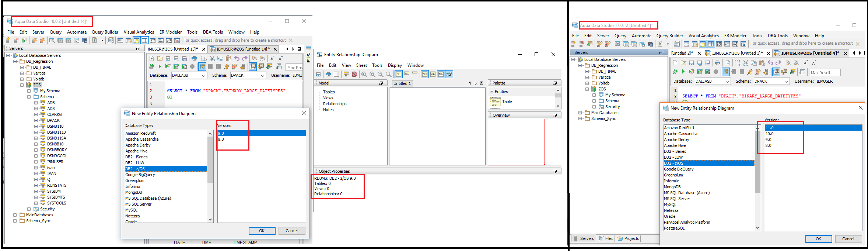Click Undo arrow in 18.0.2 editor toolbar
The width and height of the screenshot is (868, 251).
point(237,58)
